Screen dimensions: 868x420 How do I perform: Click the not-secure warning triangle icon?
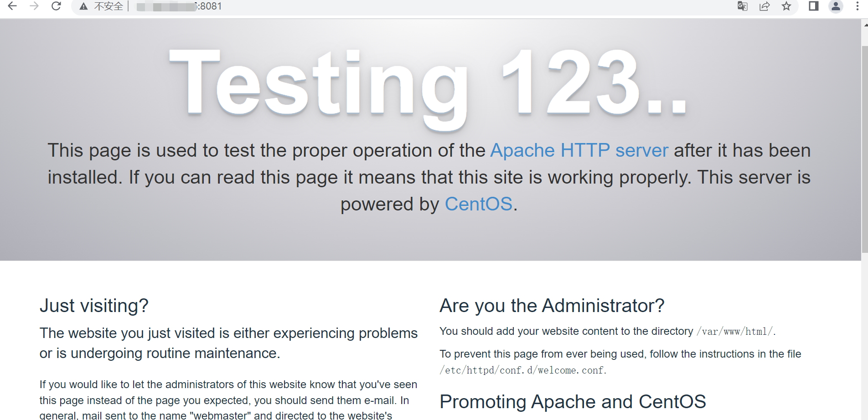(83, 6)
